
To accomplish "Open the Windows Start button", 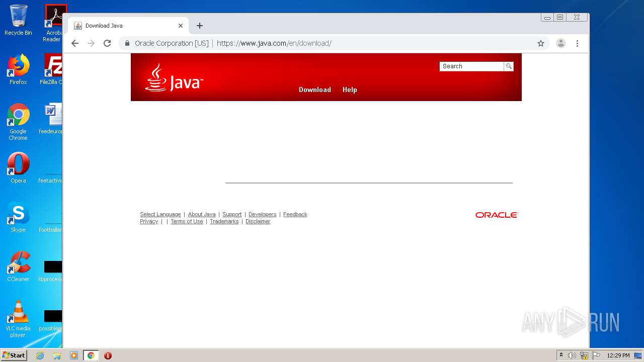I will [14, 355].
